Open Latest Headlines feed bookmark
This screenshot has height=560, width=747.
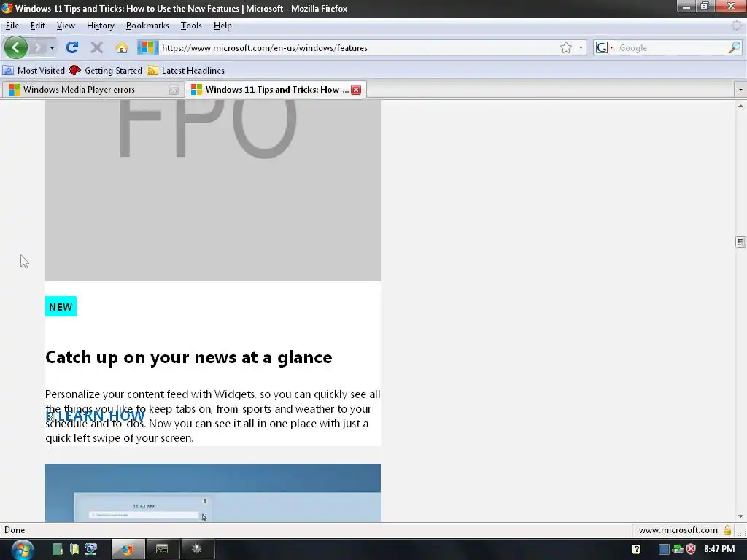186,71
